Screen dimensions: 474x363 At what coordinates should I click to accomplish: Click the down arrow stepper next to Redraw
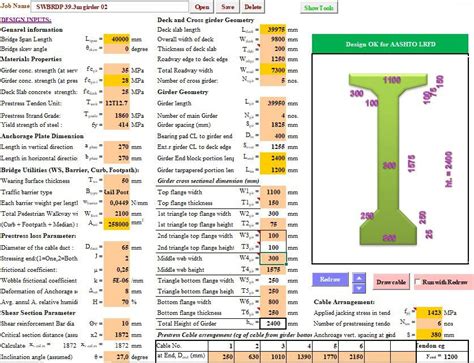[359, 288]
